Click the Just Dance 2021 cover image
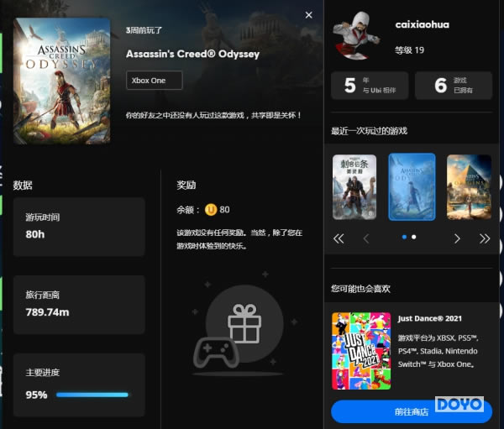504x429 pixels. (x=361, y=351)
